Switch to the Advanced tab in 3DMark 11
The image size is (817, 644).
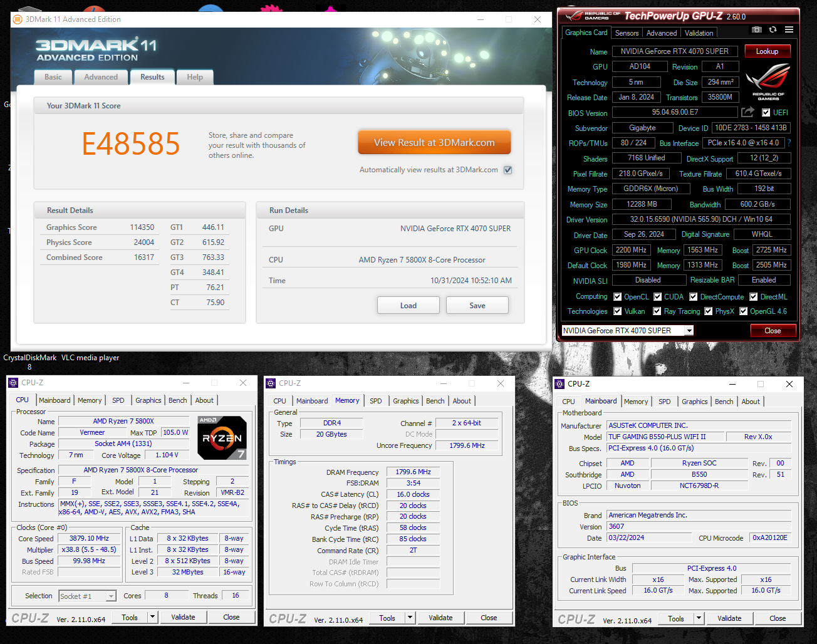tap(101, 77)
